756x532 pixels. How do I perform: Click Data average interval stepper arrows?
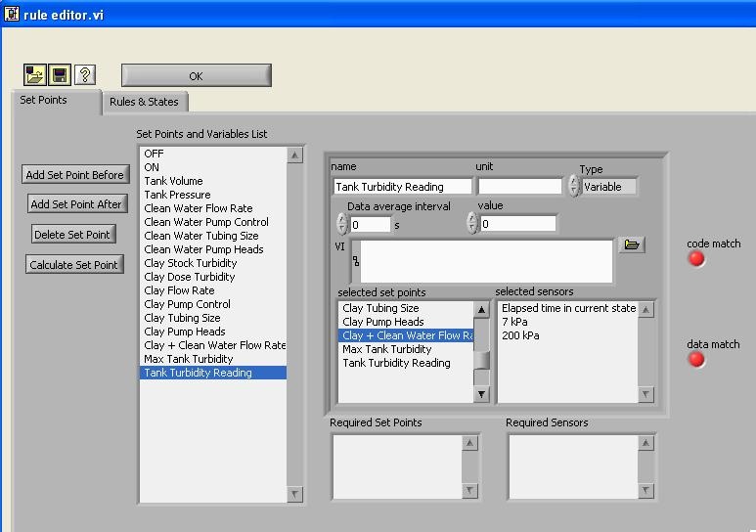(x=342, y=224)
